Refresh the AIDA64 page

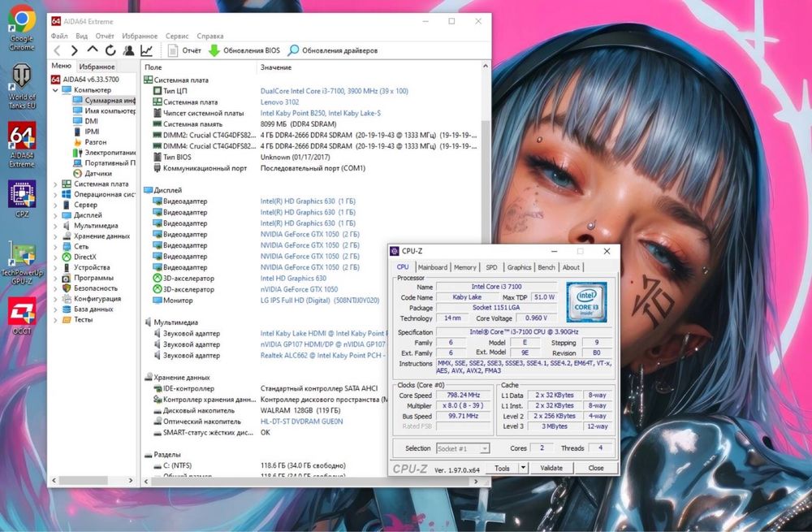[x=110, y=50]
